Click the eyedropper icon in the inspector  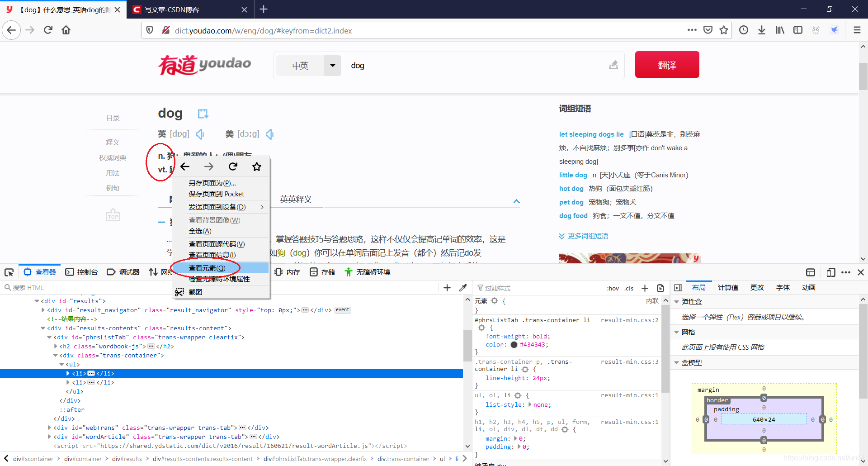(462, 288)
